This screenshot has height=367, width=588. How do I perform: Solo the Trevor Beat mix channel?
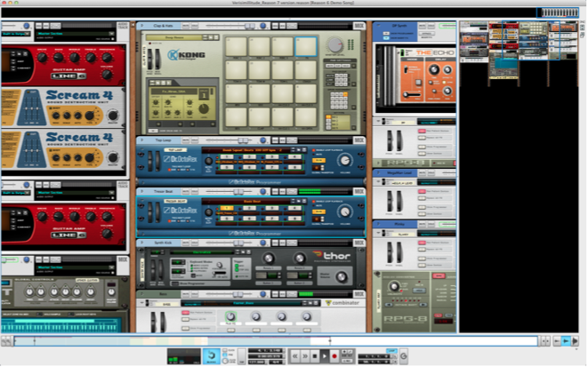pyautogui.click(x=194, y=192)
